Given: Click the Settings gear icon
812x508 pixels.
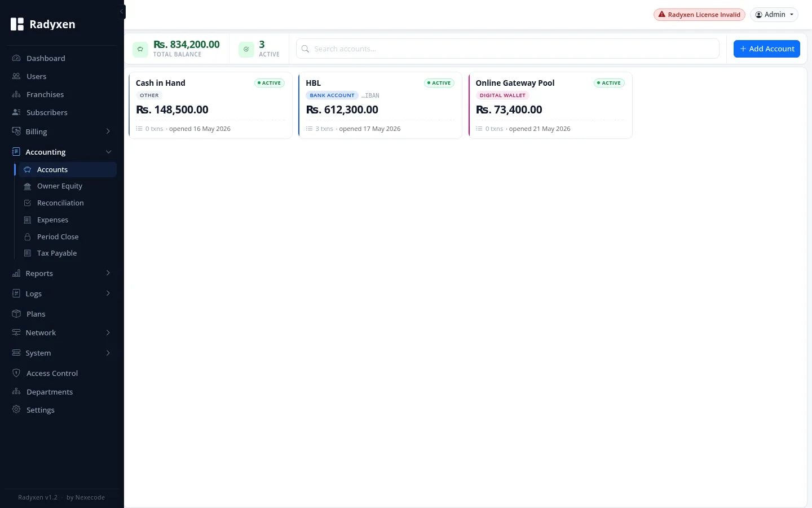Looking at the screenshot, I should [16, 410].
